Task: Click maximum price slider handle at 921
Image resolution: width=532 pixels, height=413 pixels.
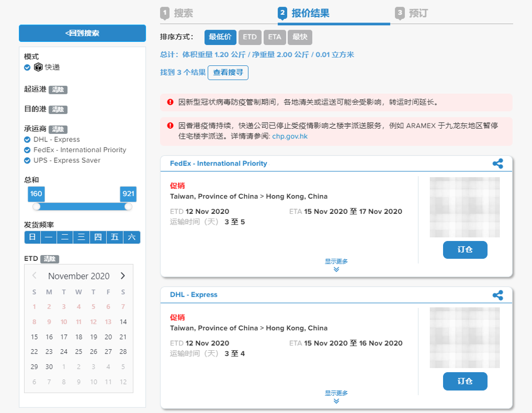Action: (128, 206)
